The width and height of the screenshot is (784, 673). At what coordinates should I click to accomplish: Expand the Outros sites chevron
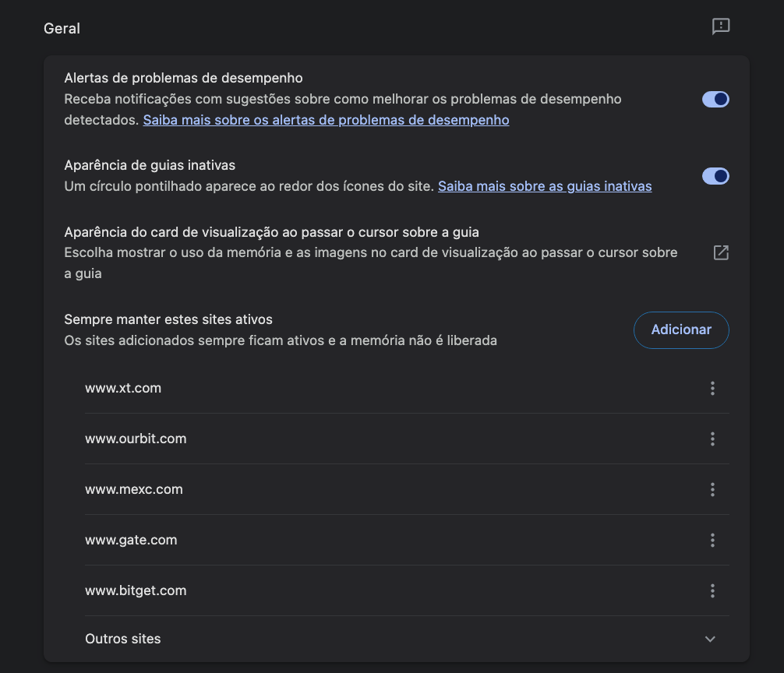pos(710,640)
